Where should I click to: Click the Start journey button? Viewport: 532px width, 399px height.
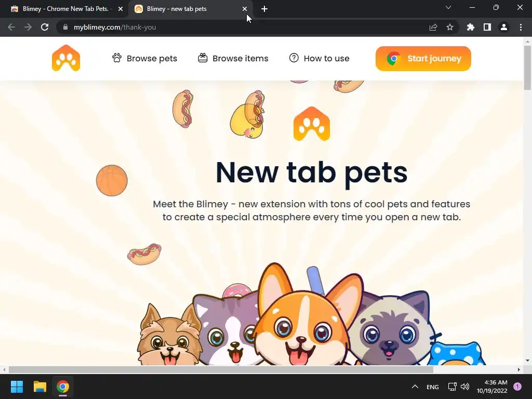click(423, 59)
